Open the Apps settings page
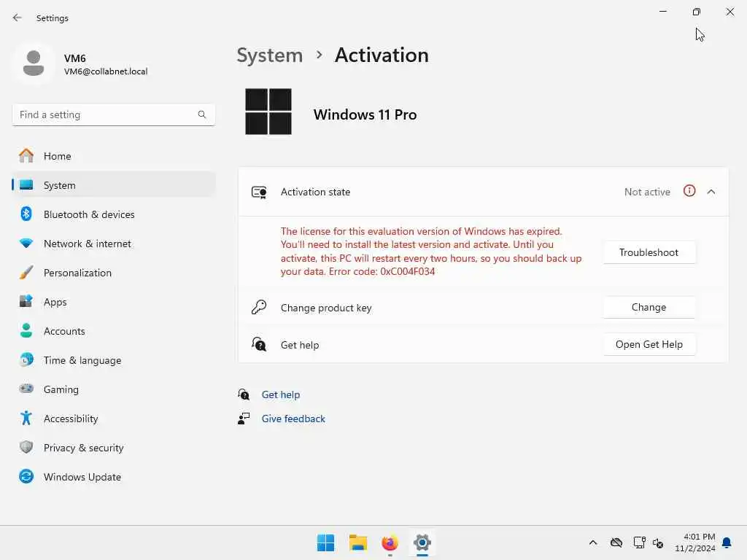 tap(113, 301)
